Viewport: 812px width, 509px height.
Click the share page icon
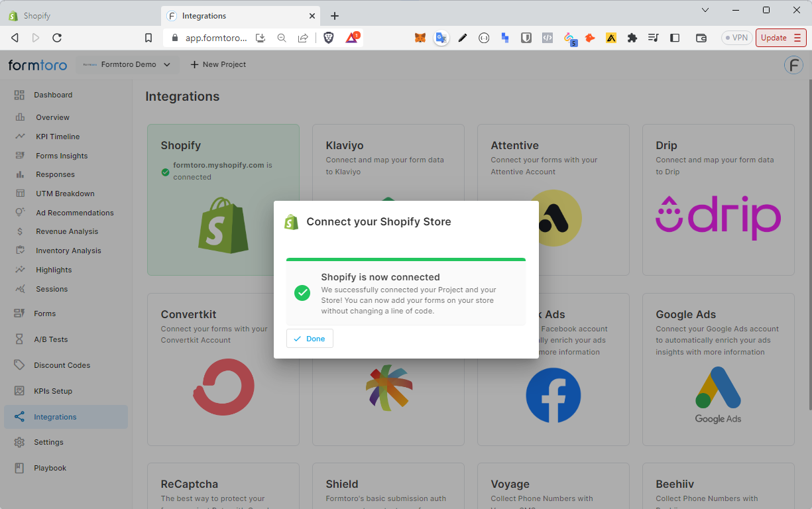(303, 38)
